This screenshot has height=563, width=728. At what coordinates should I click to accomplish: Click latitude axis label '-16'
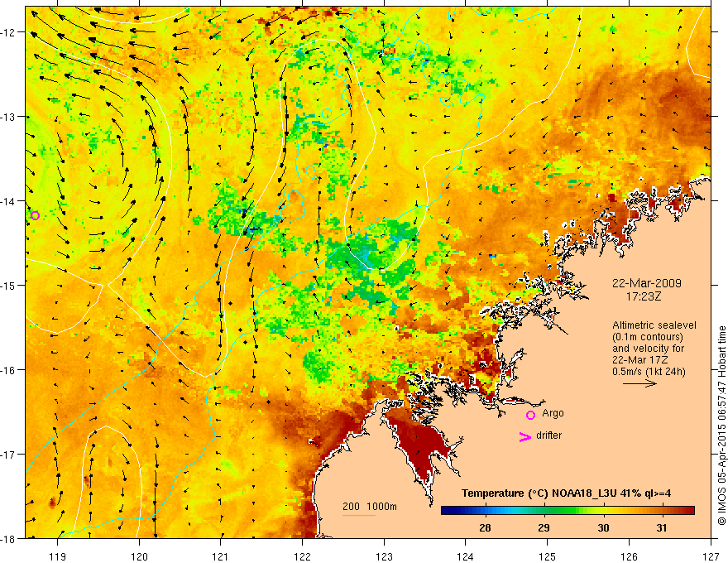coord(8,370)
